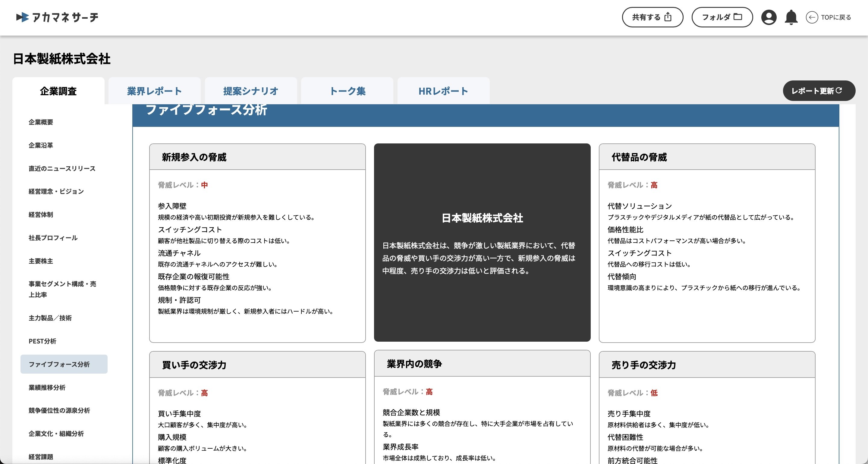Click 競合企業数と規模 subheading
The width and height of the screenshot is (868, 464).
(411, 412)
